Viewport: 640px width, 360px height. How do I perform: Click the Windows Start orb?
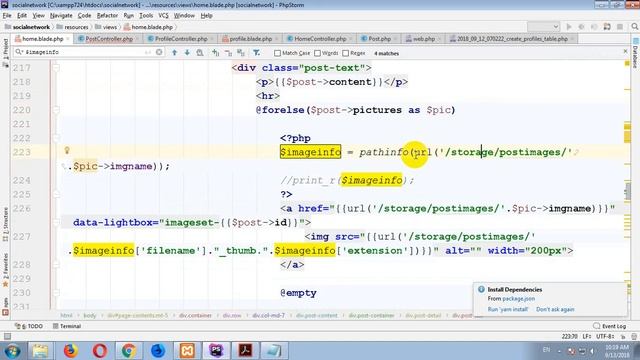(x=13, y=351)
